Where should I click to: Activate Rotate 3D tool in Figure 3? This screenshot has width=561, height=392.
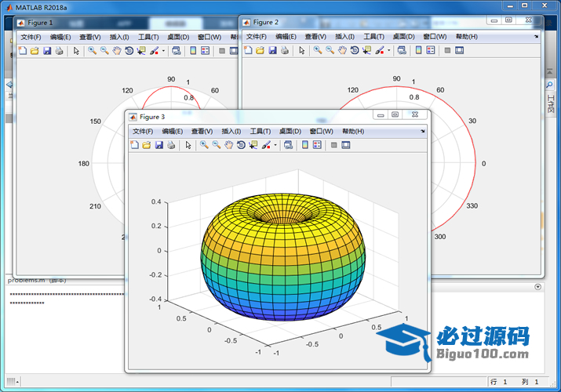240,145
